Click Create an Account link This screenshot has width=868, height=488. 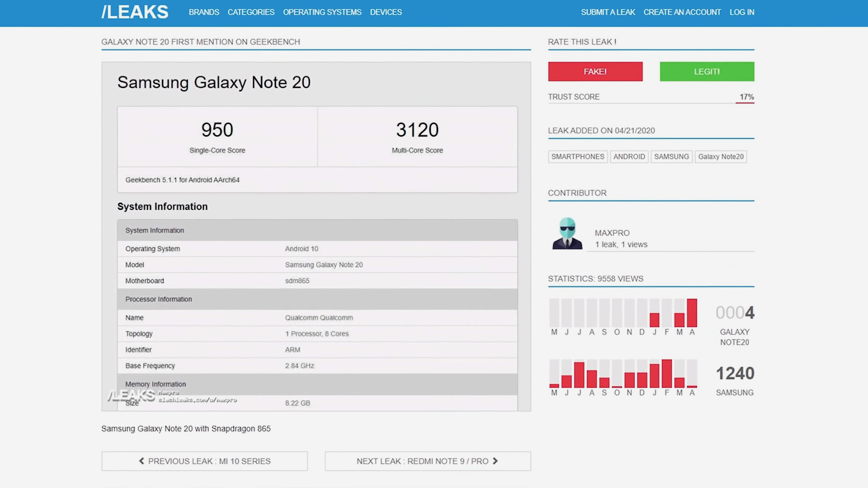point(682,12)
